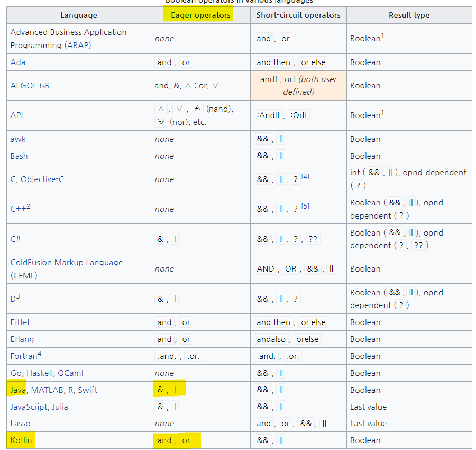Screen dimensions: 476x450
Task: Open the Eiffel link
Action: (x=20, y=322)
